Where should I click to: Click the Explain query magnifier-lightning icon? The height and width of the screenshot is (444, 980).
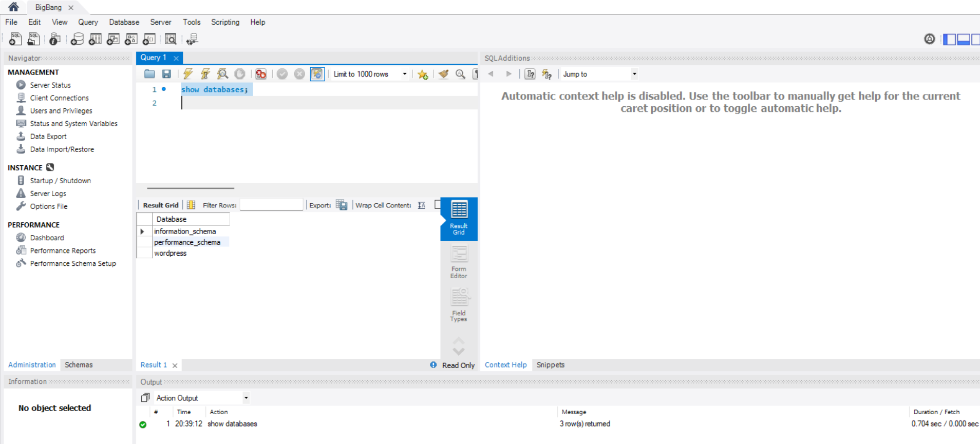point(222,74)
